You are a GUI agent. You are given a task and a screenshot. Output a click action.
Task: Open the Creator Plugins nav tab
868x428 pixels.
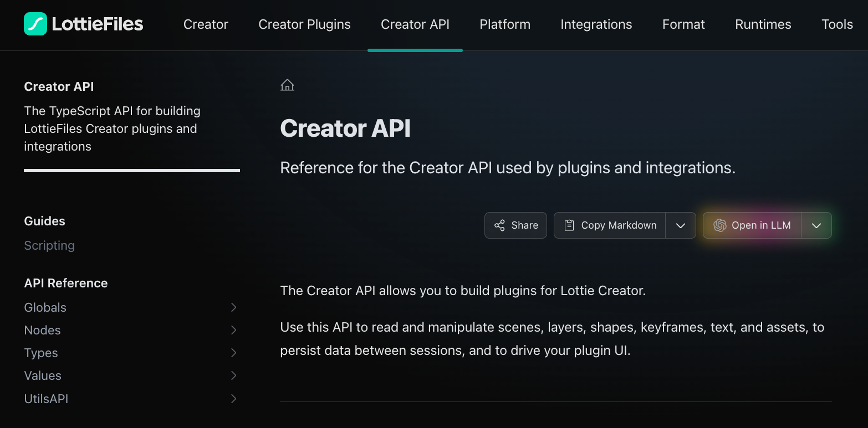pyautogui.click(x=304, y=24)
